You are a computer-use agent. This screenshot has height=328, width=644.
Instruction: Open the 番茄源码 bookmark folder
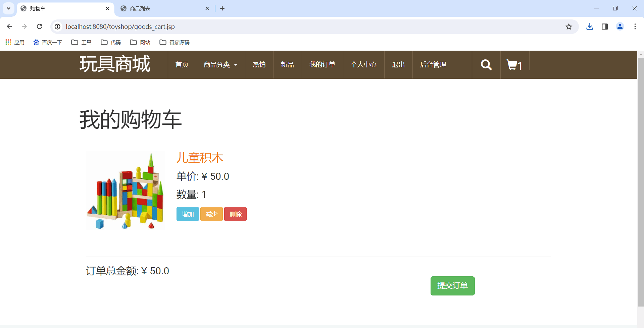[175, 42]
